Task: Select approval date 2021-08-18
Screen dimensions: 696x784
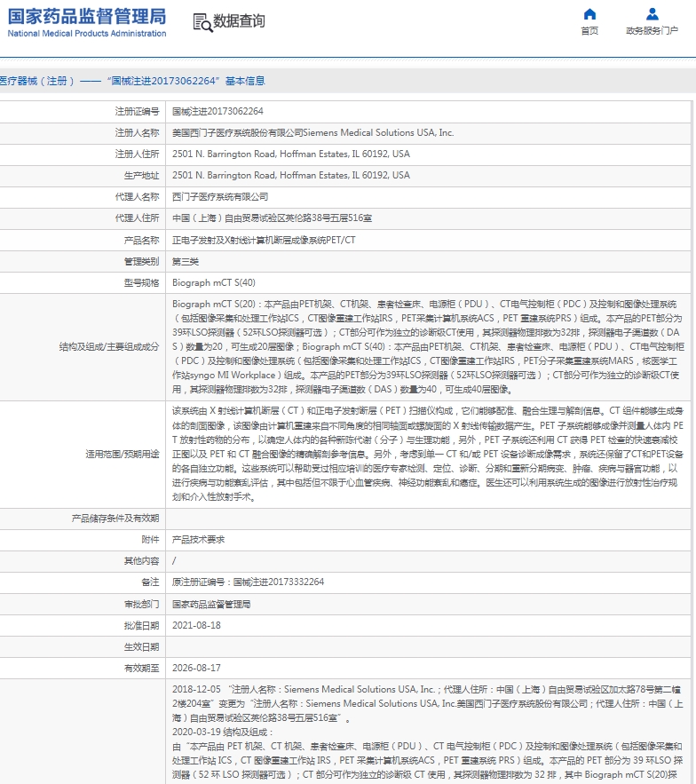Action: coord(196,625)
